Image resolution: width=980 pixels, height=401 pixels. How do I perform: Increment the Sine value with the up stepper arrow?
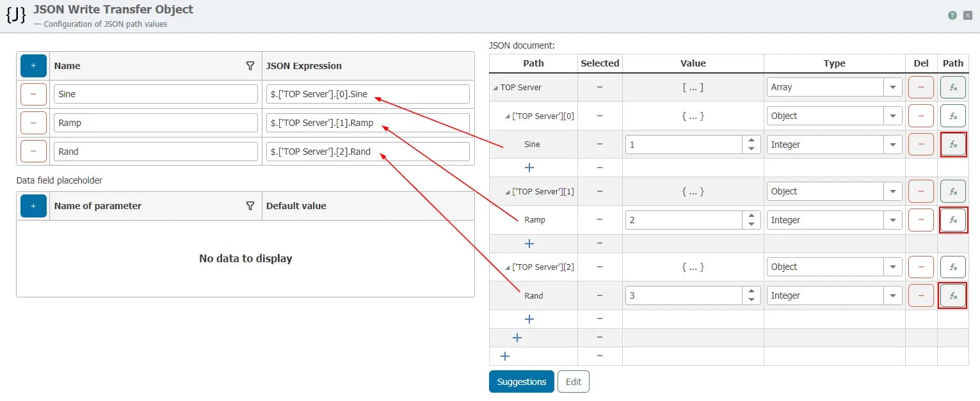point(751,141)
